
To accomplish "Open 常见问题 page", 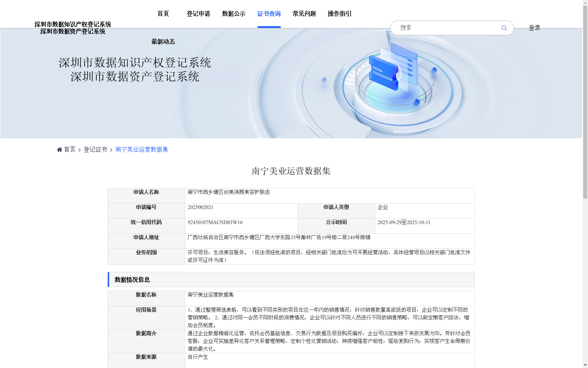I will (x=304, y=14).
